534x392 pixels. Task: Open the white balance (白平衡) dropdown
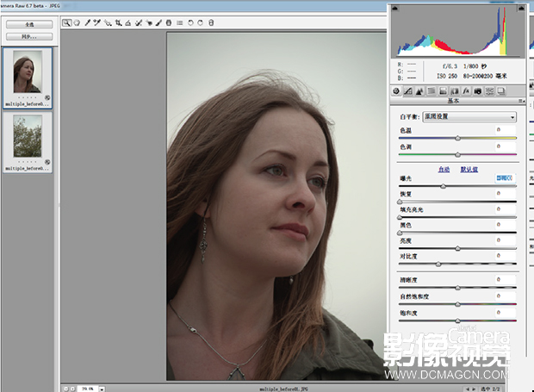tap(469, 117)
